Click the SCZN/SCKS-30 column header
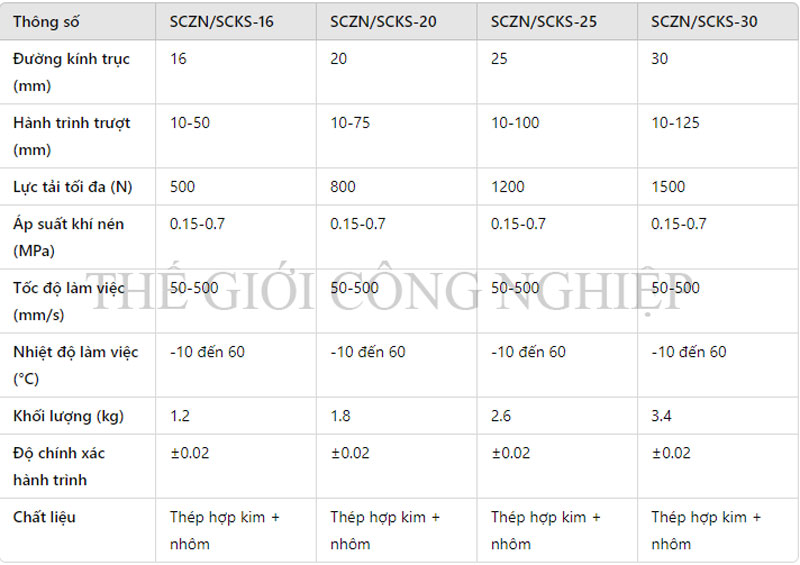 coord(704,21)
